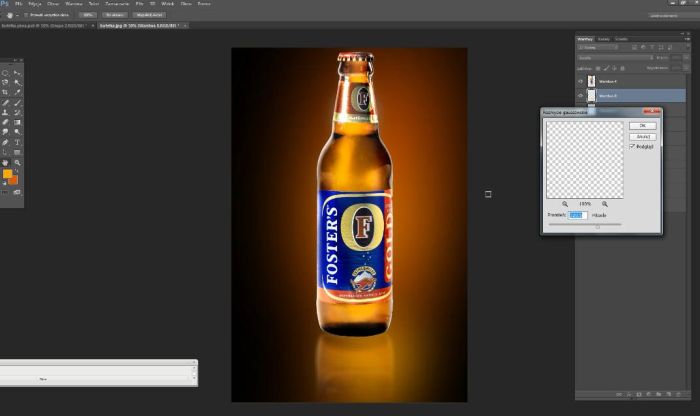
Task: Click OK in the Gaussian blur dialog
Action: point(642,125)
